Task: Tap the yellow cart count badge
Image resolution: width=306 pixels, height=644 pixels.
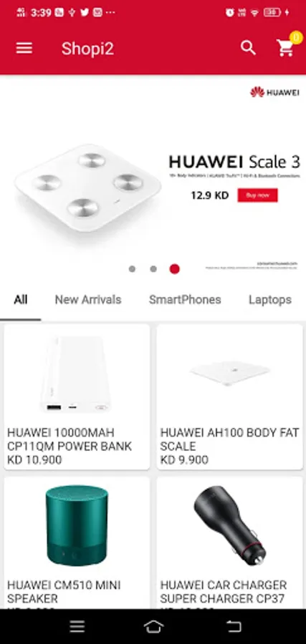Action: point(296,38)
